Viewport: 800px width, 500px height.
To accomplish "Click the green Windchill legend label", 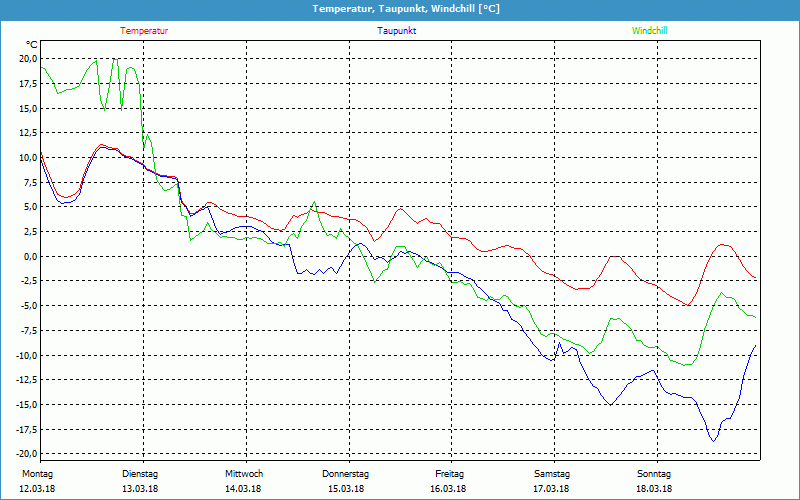I will (x=649, y=31).
